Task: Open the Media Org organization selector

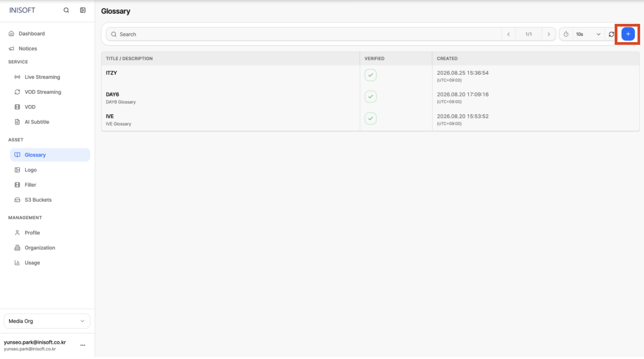Action: (47, 321)
